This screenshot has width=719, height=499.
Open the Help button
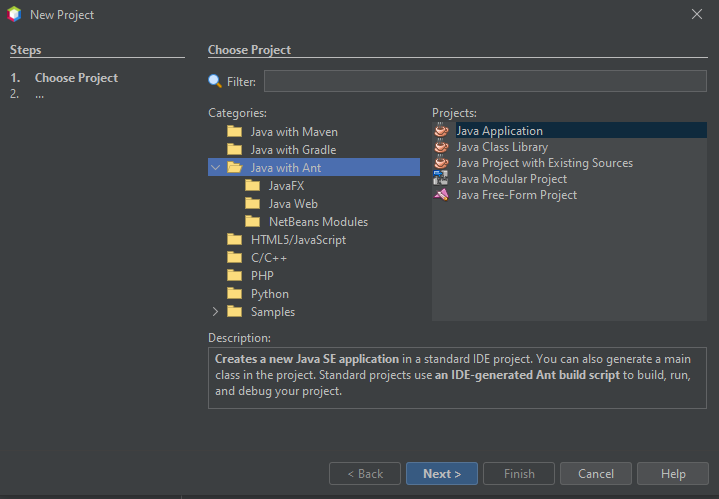point(673,474)
